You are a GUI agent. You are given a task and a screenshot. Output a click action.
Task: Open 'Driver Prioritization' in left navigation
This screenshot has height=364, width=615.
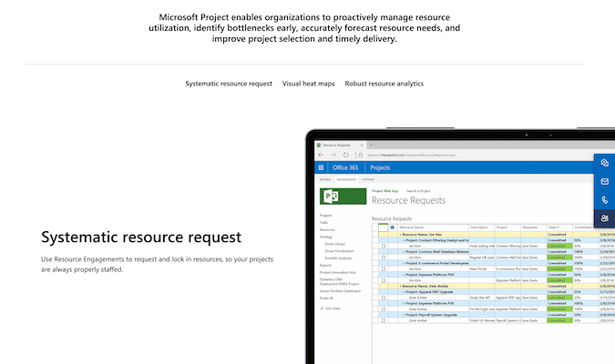coord(339,251)
